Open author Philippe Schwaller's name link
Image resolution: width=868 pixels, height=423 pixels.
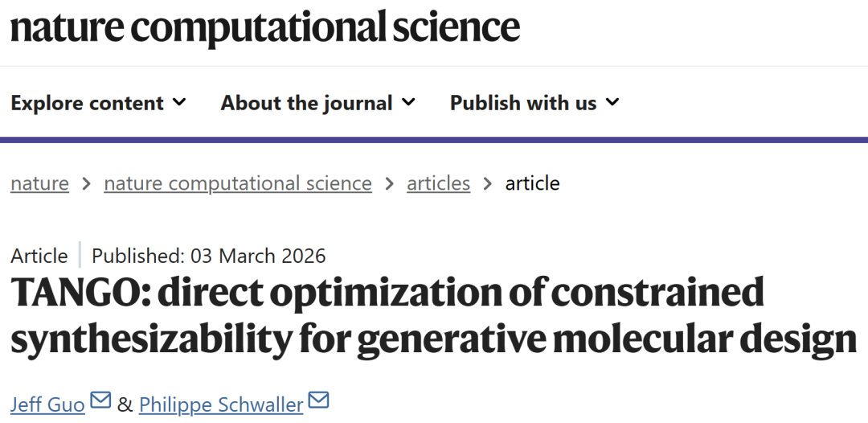click(x=221, y=404)
